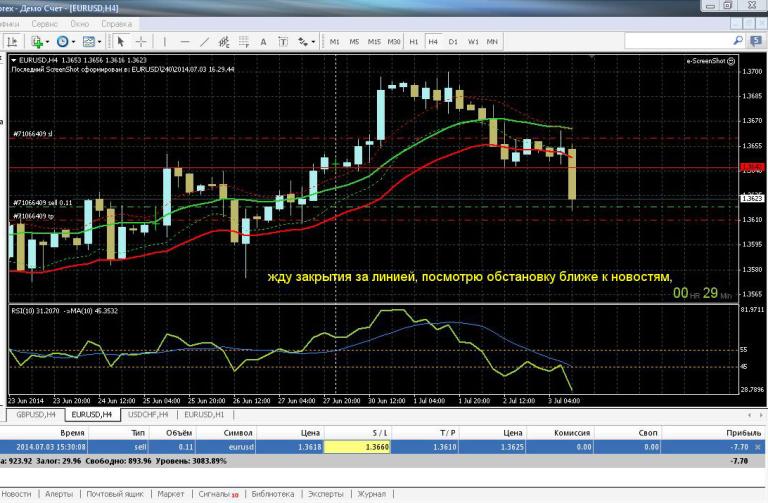Open the Журнал terminal tab
768x503 pixels.
click(x=372, y=494)
